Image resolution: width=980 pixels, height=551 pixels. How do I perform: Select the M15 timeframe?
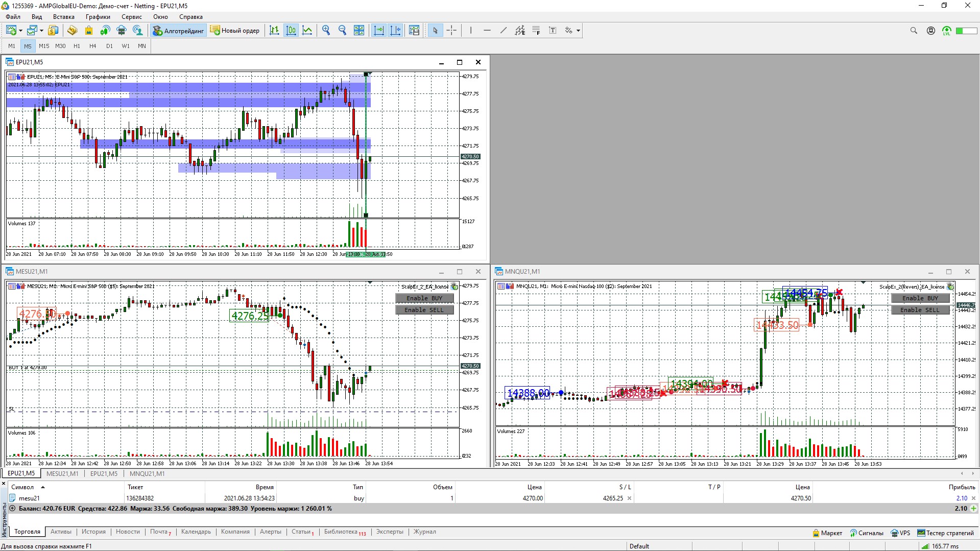point(44,46)
